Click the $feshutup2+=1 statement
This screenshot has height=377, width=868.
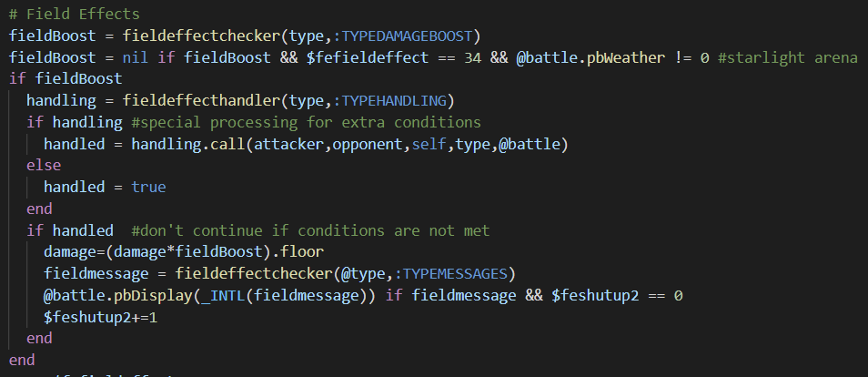(101, 317)
